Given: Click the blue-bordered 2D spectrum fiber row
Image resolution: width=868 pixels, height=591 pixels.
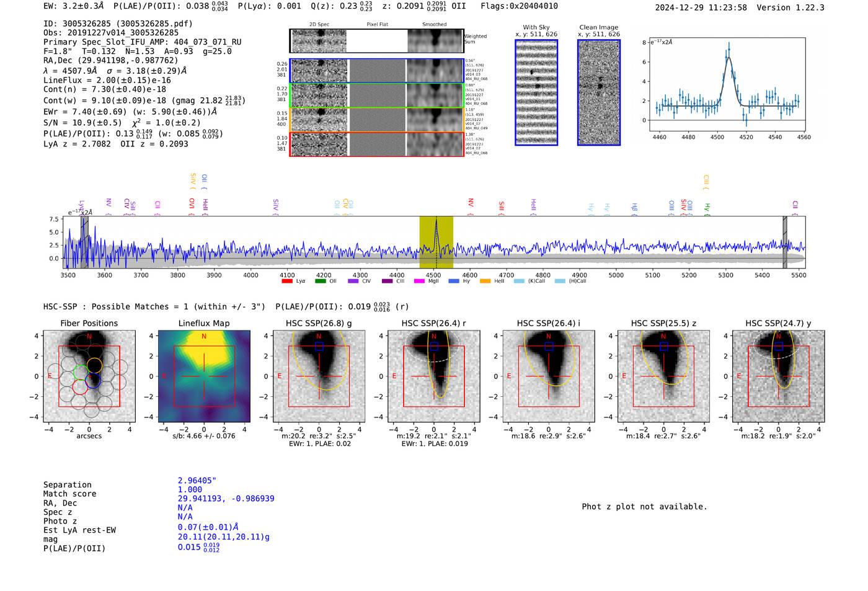Looking at the screenshot, I should (x=376, y=71).
